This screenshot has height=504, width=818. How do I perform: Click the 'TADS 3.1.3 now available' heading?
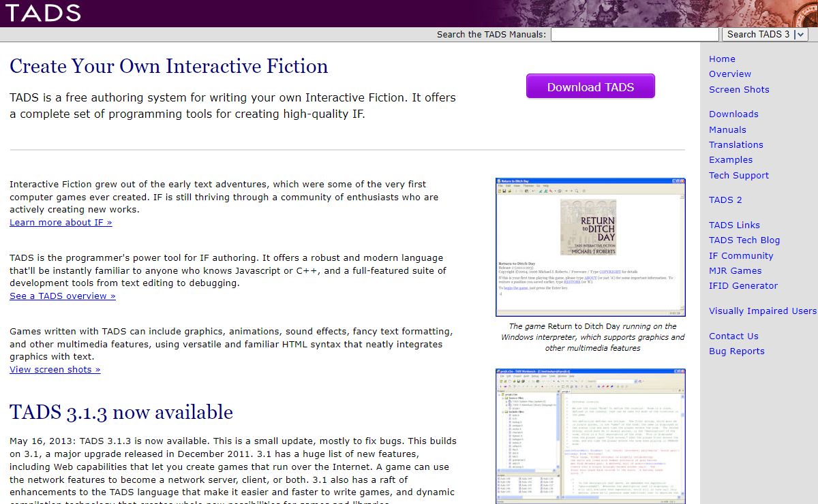click(121, 412)
